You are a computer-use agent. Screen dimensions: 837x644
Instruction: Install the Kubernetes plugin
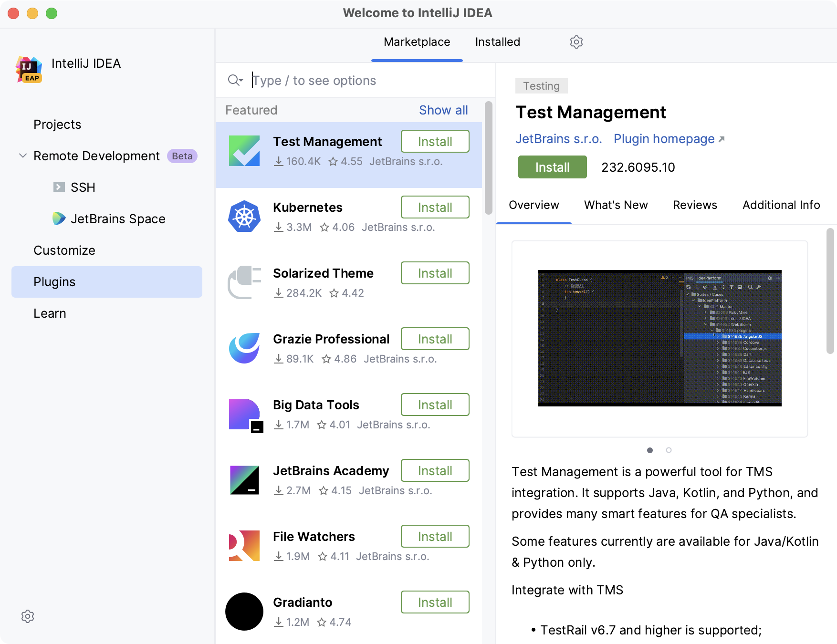point(435,207)
